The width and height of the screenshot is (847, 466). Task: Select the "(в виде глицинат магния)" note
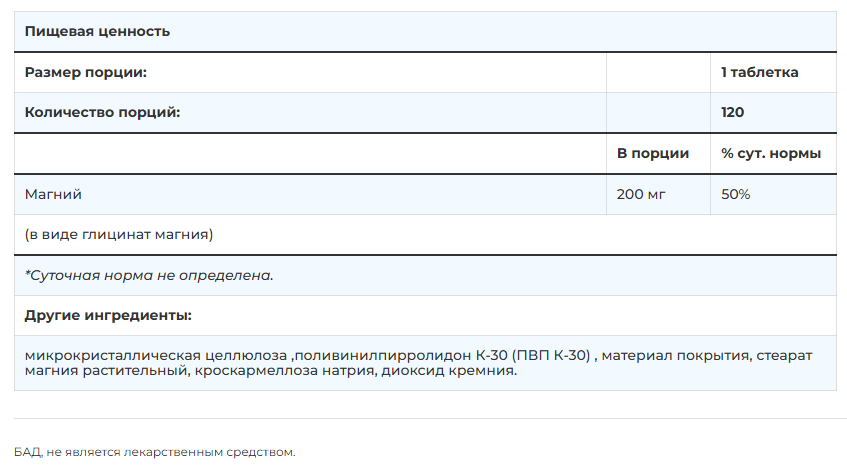119,235
